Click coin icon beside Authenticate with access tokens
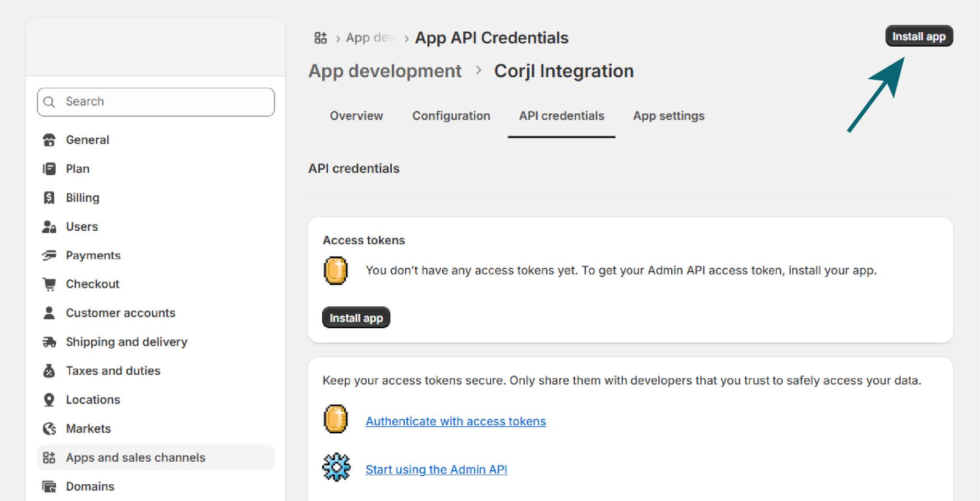The image size is (980, 501). tap(336, 419)
